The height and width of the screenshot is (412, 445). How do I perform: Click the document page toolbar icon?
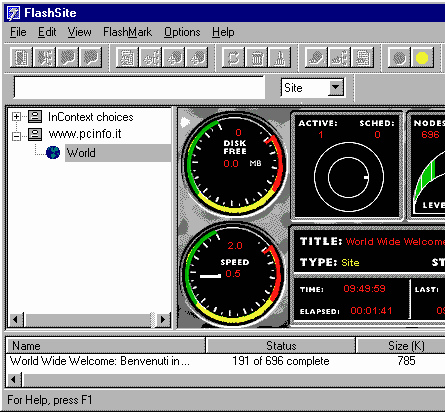21,58
